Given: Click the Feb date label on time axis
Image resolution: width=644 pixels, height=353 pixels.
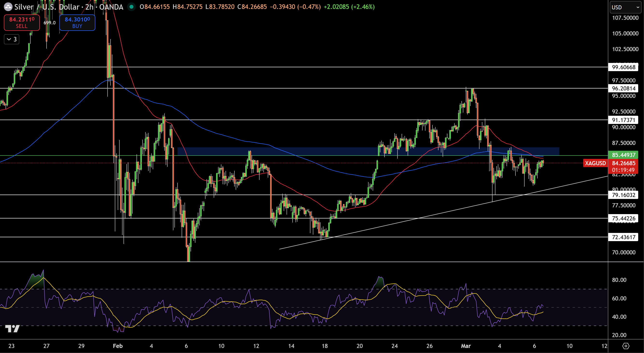Looking at the screenshot, I should tap(118, 346).
